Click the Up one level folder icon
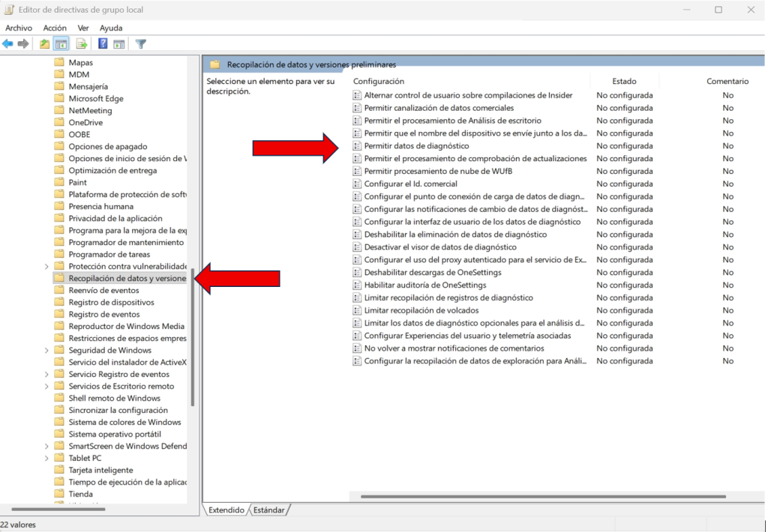 [x=43, y=43]
